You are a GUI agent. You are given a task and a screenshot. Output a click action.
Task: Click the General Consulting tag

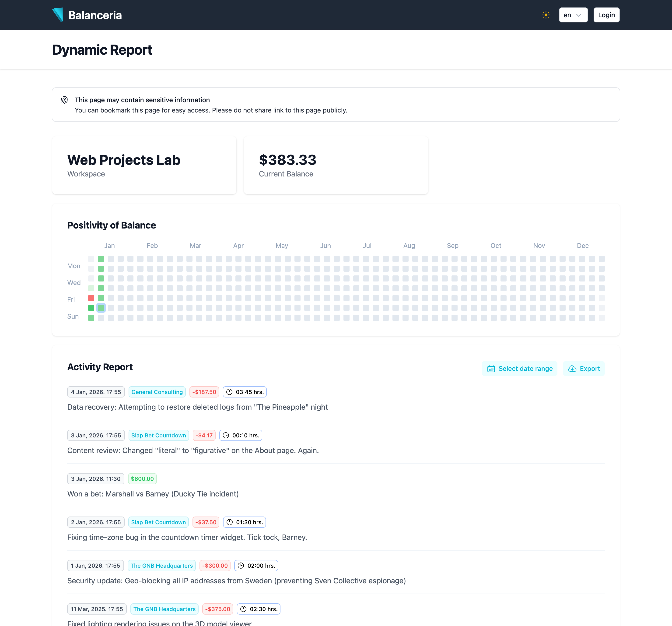tap(157, 392)
